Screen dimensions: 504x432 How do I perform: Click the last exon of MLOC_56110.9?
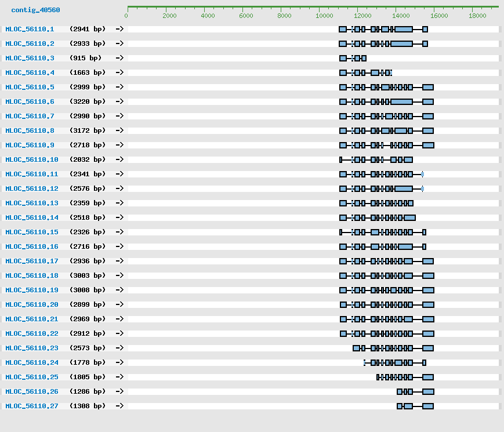pos(428,145)
